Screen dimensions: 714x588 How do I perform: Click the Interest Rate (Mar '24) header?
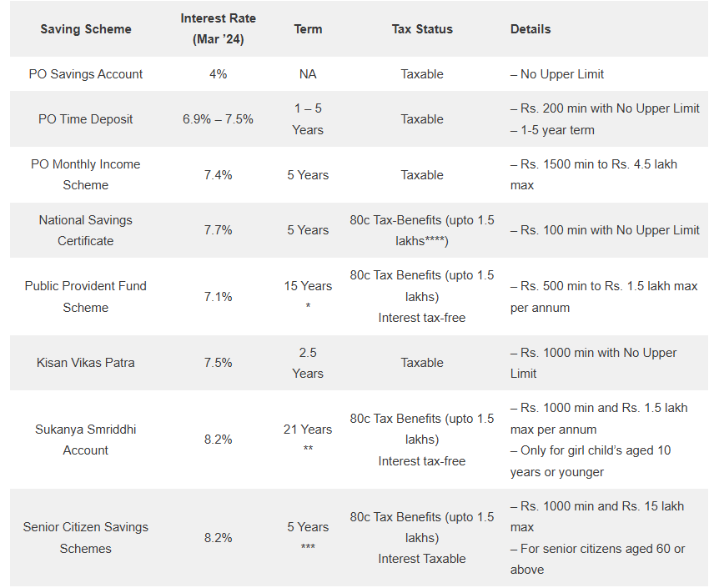point(218,29)
